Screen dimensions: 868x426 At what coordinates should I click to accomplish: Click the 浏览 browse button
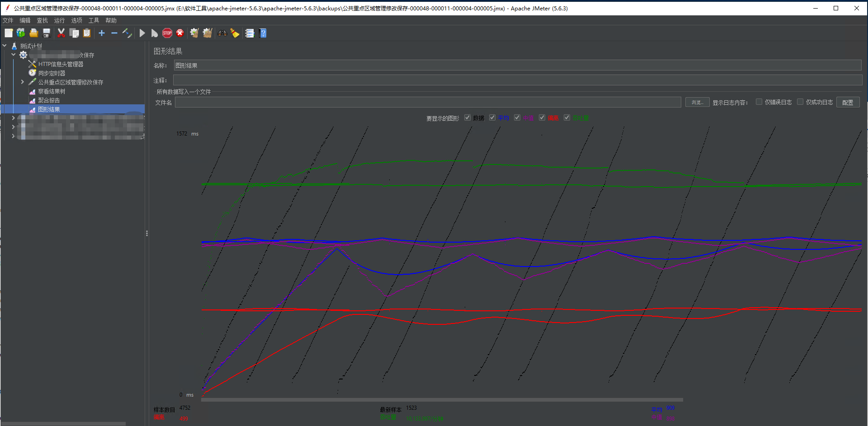pos(697,103)
